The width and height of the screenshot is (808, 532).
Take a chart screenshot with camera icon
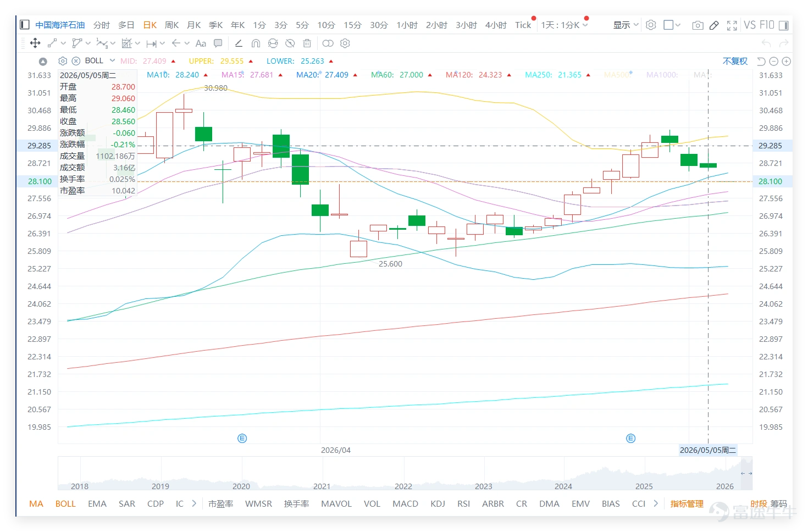(698, 25)
